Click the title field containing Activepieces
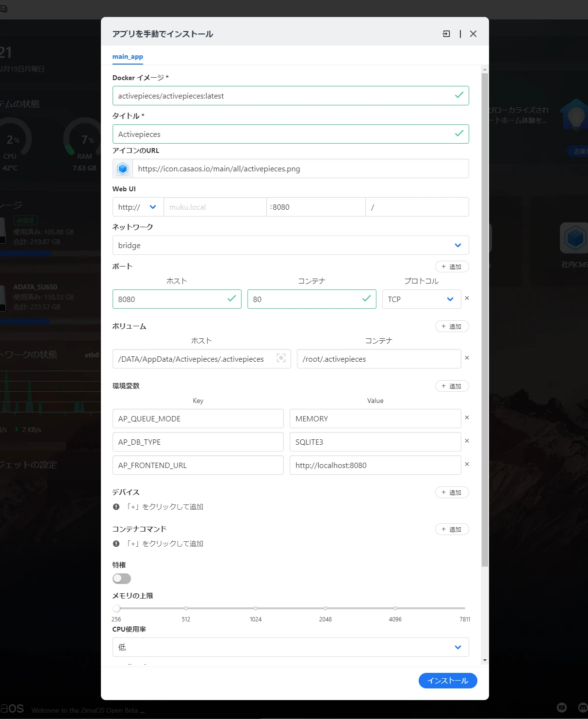 291,134
